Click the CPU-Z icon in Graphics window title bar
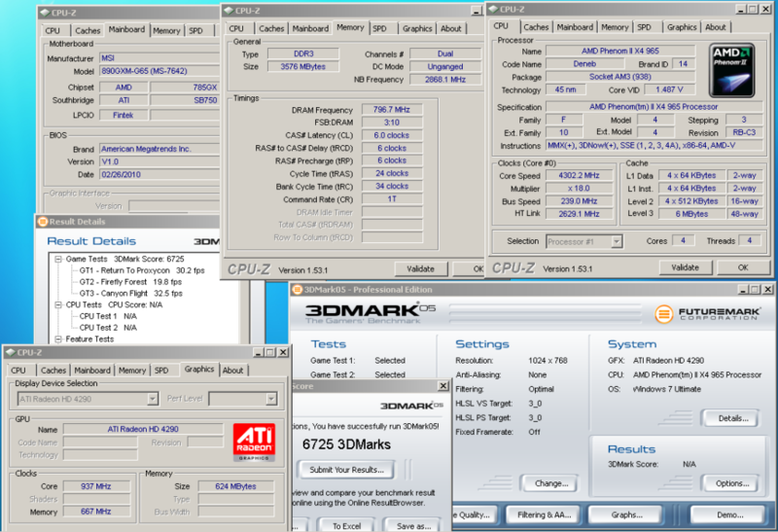Image resolution: width=778 pixels, height=532 pixels. [x=9, y=352]
